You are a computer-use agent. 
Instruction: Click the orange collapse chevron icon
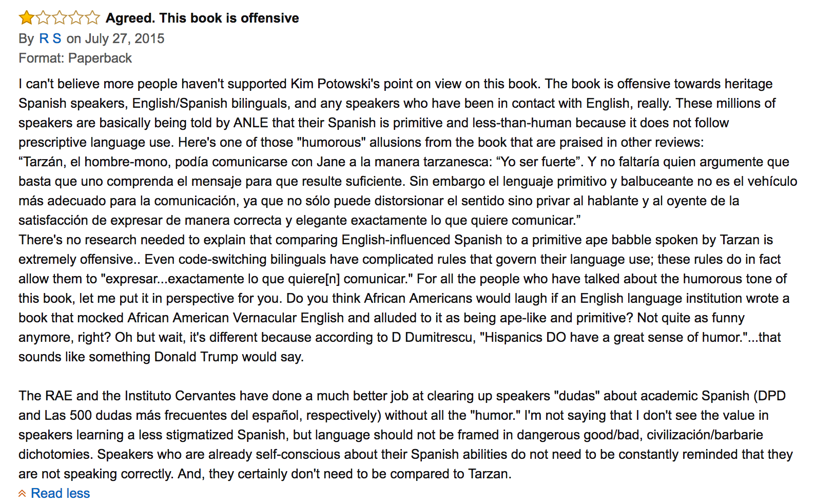click(22, 494)
